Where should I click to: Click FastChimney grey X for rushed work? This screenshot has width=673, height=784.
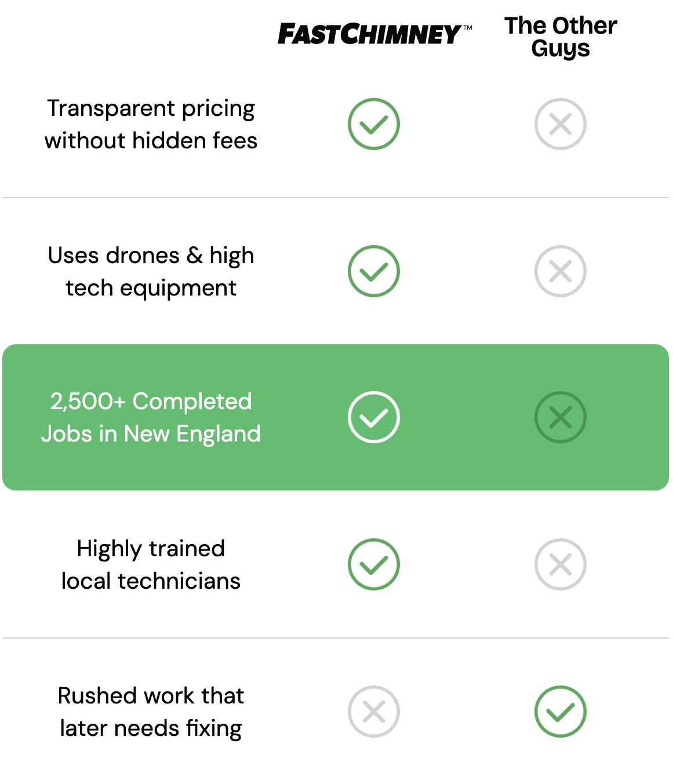click(374, 712)
